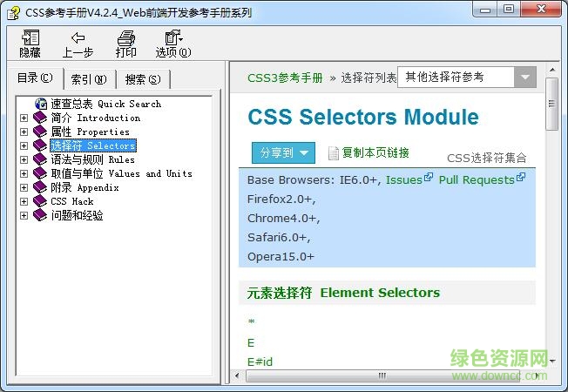Open the E#id selector link
Screen dimensions: 568x392
(x=260, y=362)
